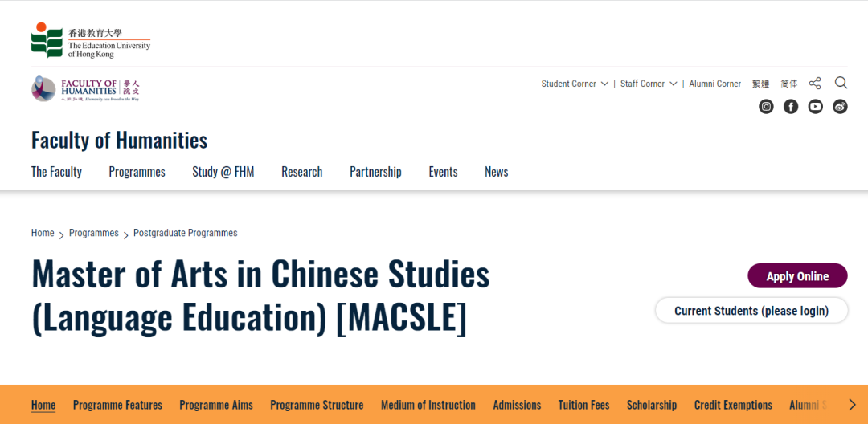Open The Faculty menu
The image size is (868, 424).
(x=56, y=172)
